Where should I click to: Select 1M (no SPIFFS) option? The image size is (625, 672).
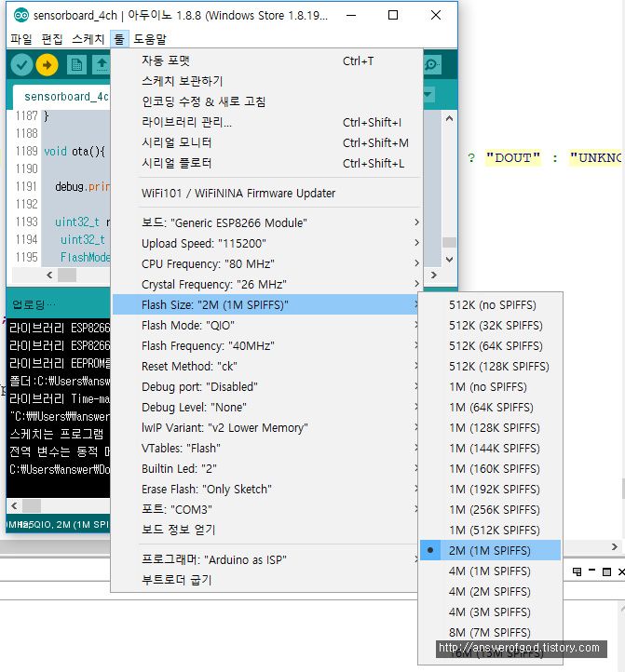click(490, 387)
